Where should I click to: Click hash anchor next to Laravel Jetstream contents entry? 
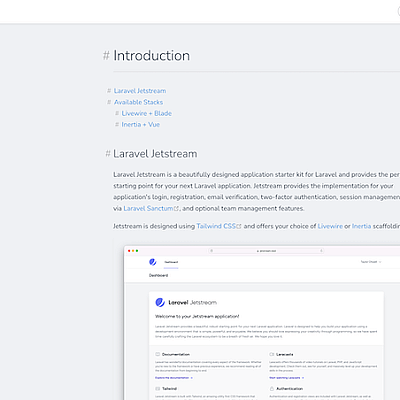pos(109,91)
